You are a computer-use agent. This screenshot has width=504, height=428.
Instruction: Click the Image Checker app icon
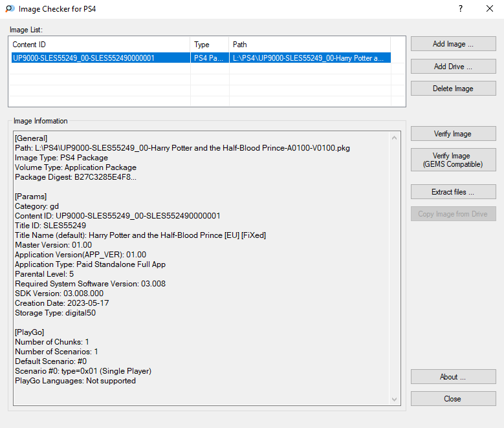10,8
